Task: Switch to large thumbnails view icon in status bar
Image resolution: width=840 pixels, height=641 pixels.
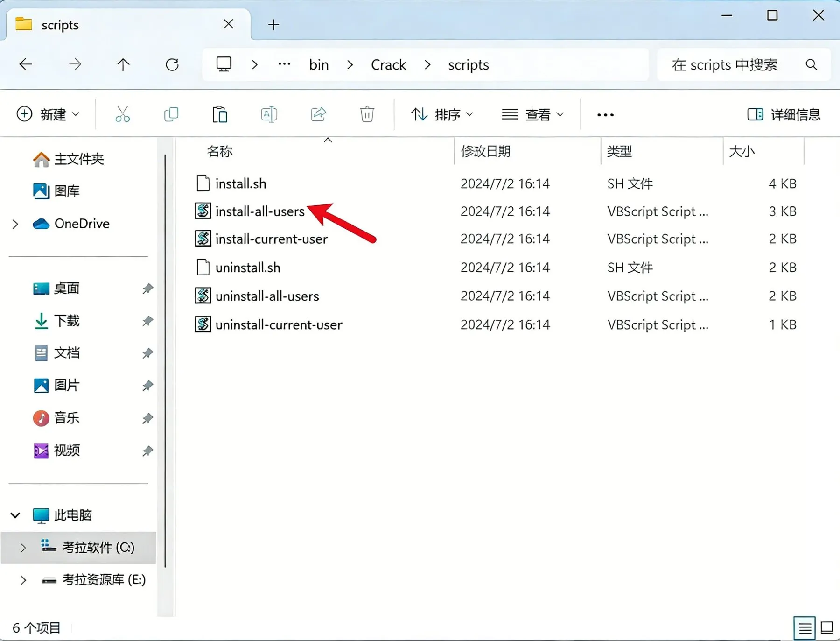Action: [826, 628]
